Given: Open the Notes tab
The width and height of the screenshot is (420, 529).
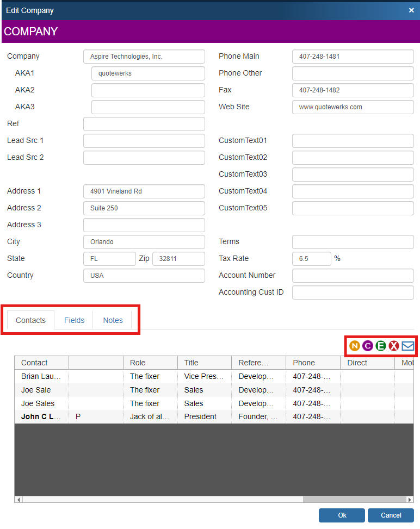Looking at the screenshot, I should [113, 320].
